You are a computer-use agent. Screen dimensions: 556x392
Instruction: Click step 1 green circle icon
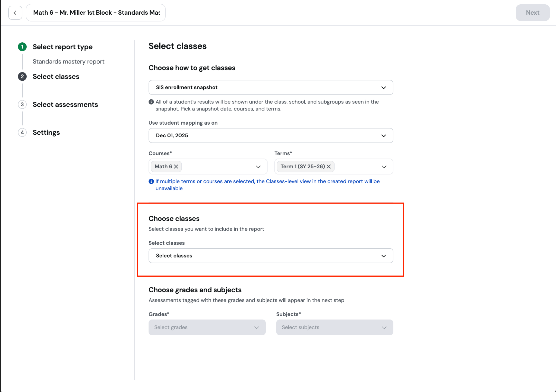click(x=22, y=47)
